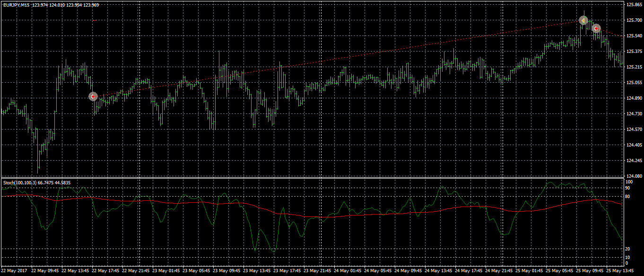Click the '22 May 09:45' time label

pos(45,271)
